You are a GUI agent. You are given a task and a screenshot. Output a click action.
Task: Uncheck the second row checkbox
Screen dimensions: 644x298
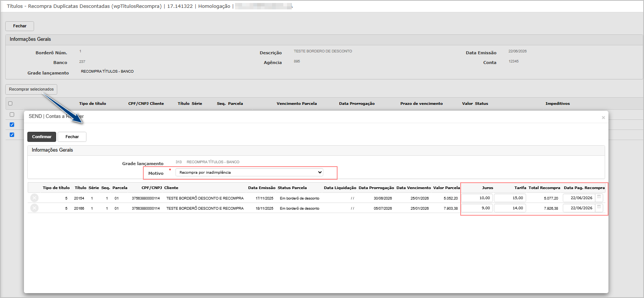point(12,125)
